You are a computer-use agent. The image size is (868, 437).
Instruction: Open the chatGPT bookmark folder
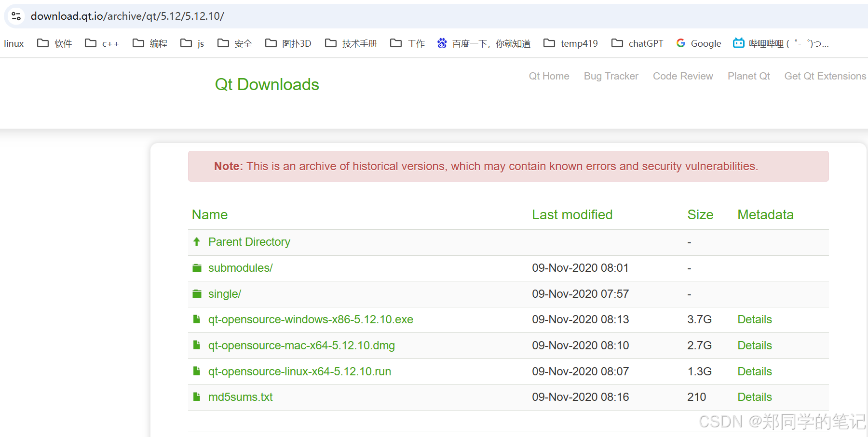[x=637, y=43]
